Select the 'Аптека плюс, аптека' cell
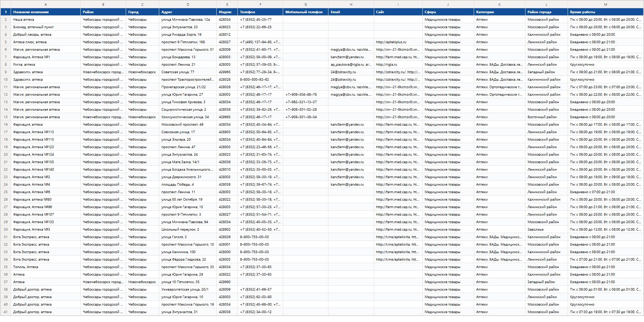 [x=46, y=42]
